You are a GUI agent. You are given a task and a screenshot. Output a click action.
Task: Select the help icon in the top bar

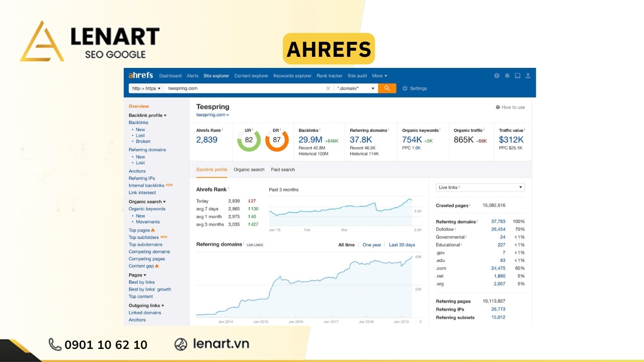tap(497, 75)
